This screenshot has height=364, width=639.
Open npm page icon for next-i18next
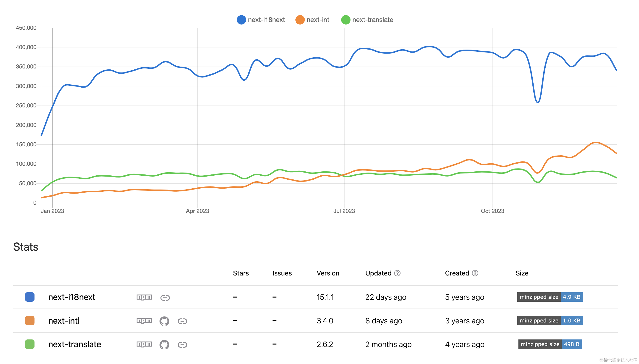tap(144, 297)
